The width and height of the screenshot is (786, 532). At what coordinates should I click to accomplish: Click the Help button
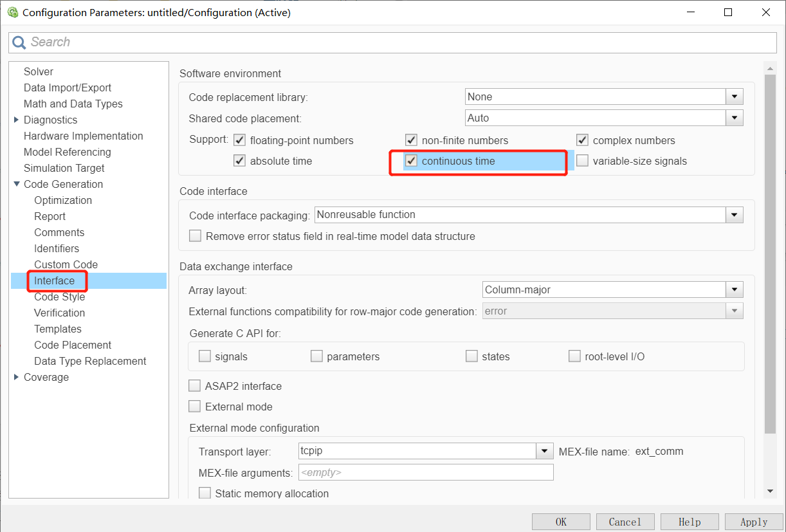pyautogui.click(x=690, y=522)
